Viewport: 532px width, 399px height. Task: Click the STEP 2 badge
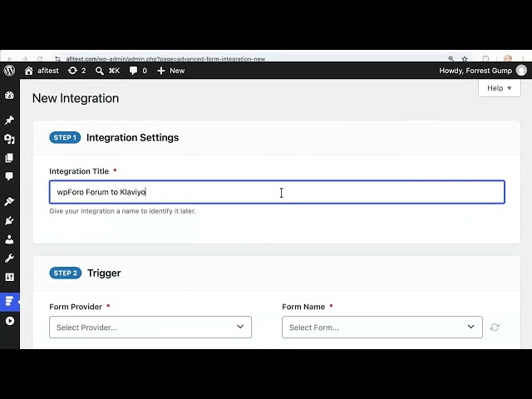[66, 273]
